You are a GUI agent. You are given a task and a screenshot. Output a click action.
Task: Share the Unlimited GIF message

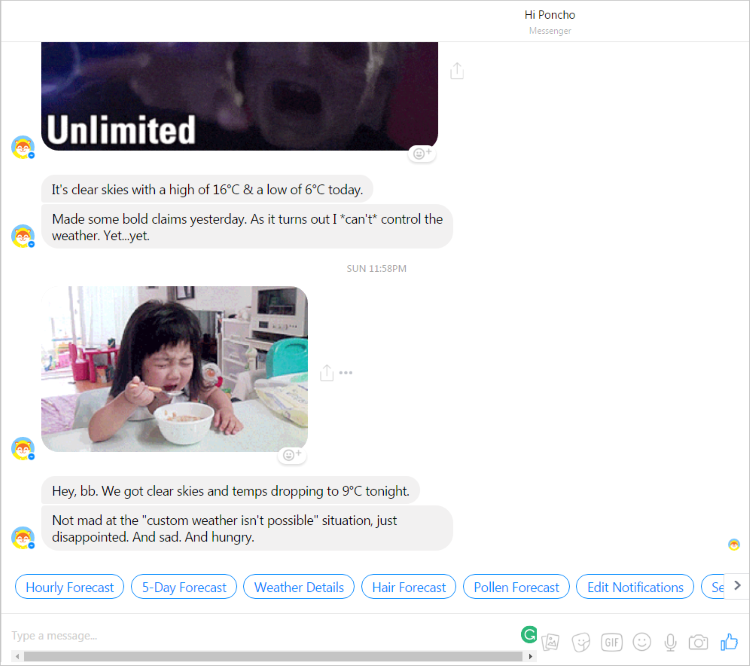tap(457, 71)
